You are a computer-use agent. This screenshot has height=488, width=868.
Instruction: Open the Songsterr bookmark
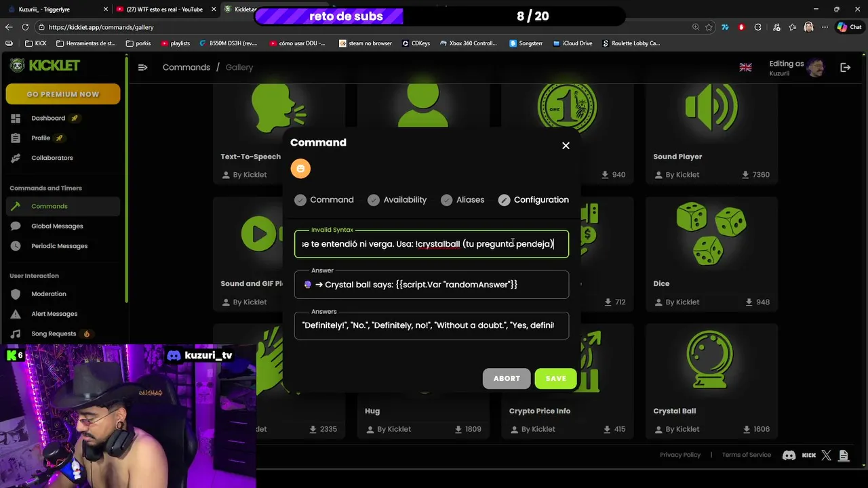coord(526,43)
